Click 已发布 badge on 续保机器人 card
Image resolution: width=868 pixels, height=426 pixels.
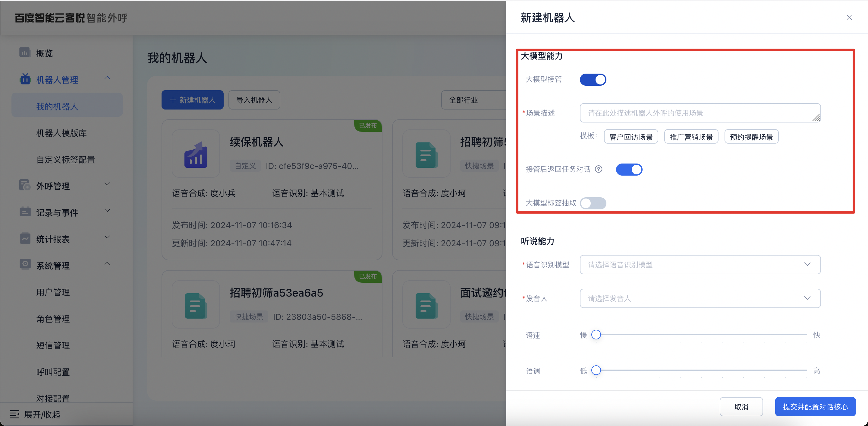368,126
